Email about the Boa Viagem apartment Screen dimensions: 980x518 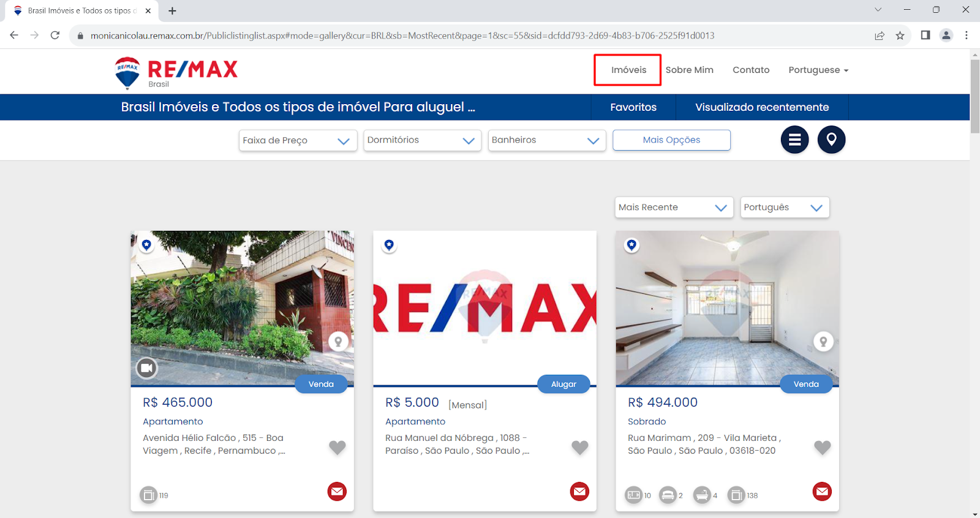coord(337,492)
